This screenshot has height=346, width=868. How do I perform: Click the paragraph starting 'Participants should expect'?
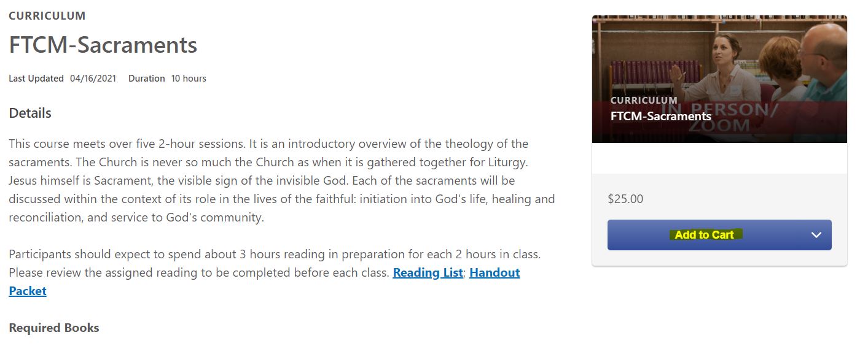275,272
